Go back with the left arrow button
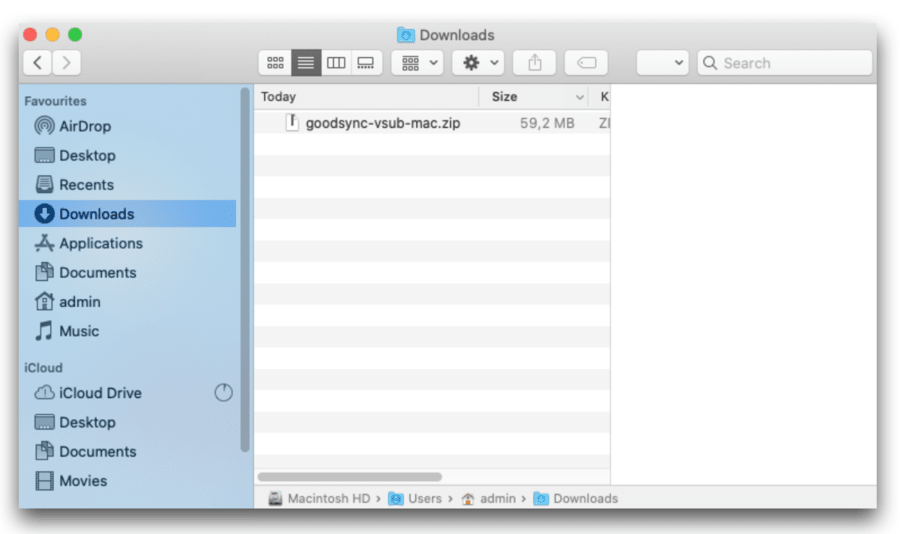The height and width of the screenshot is (534, 900). tap(37, 63)
